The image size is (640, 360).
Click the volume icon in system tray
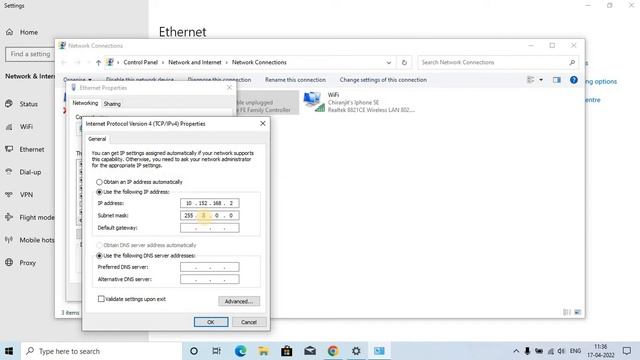click(561, 351)
